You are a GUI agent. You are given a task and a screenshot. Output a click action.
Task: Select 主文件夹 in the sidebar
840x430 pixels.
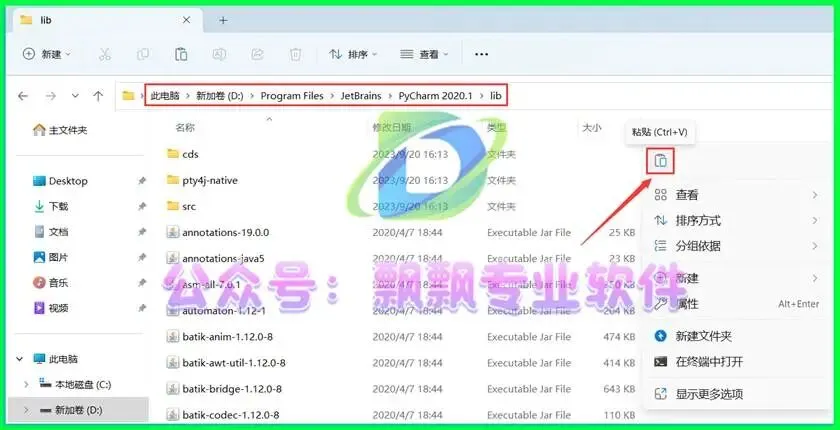60,130
